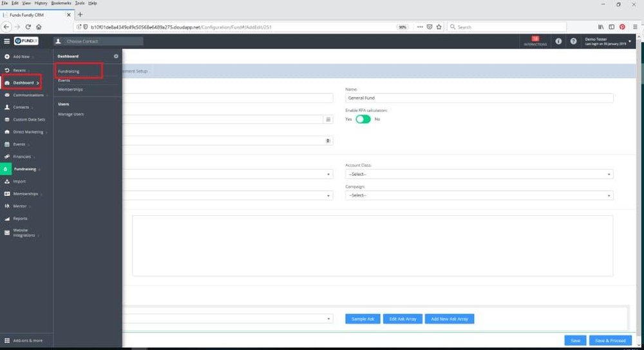Open the hamburger menu icon

6,41
